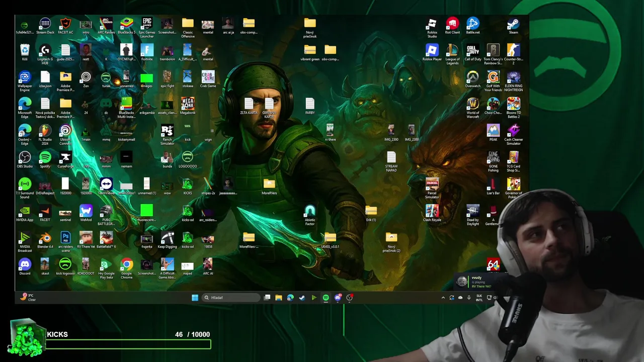Select the Wallpaper Engine icon

(25, 81)
